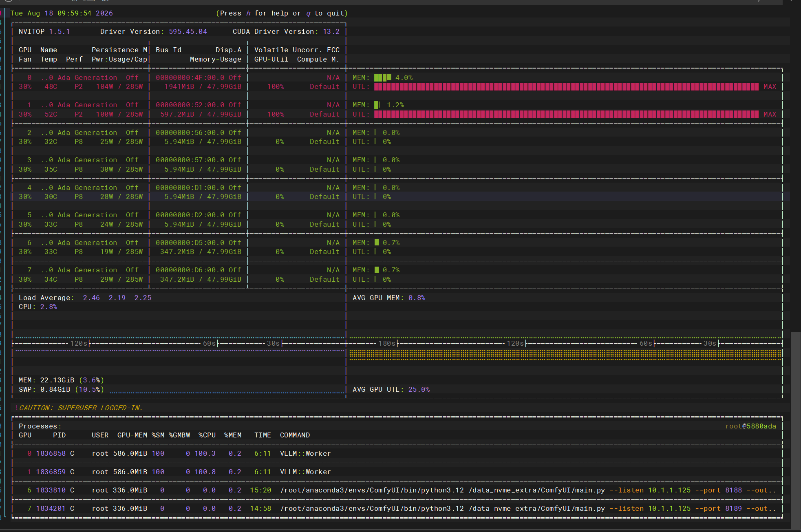Click the 'MAX' label on GPU 0's UTL bar
The image size is (801, 532).
[770, 87]
